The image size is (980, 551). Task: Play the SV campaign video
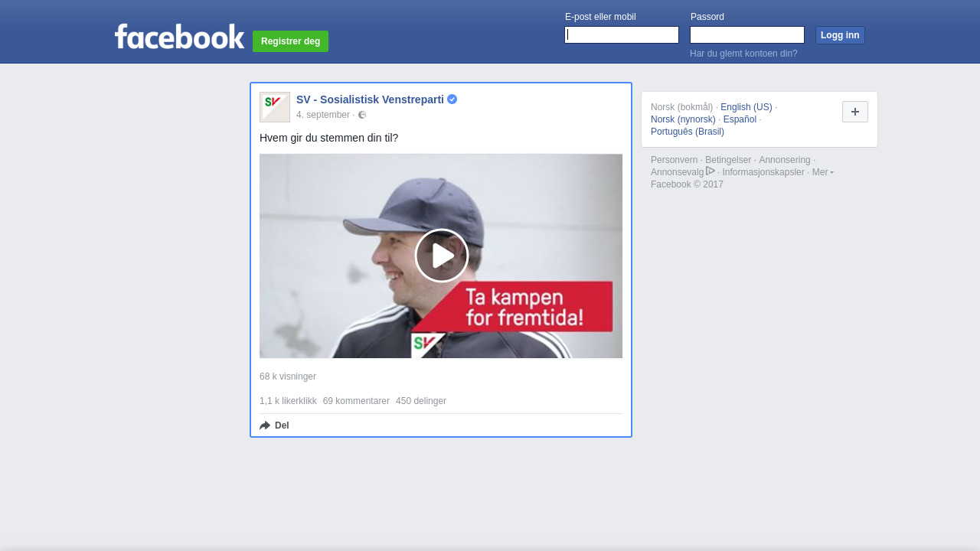pyautogui.click(x=441, y=256)
